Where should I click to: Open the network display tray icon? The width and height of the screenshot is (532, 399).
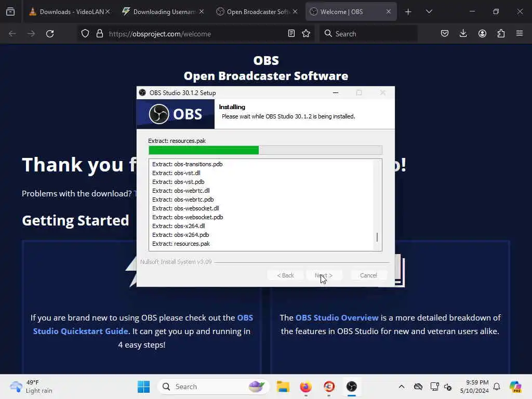tap(434, 387)
